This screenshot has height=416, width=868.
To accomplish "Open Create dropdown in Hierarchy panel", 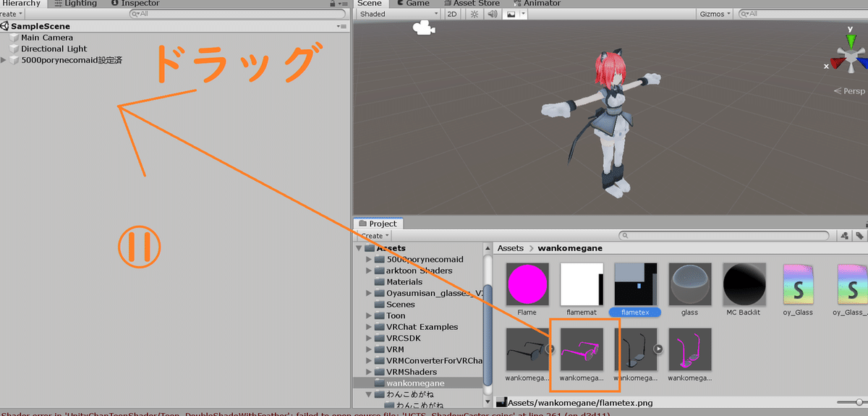I will [12, 14].
